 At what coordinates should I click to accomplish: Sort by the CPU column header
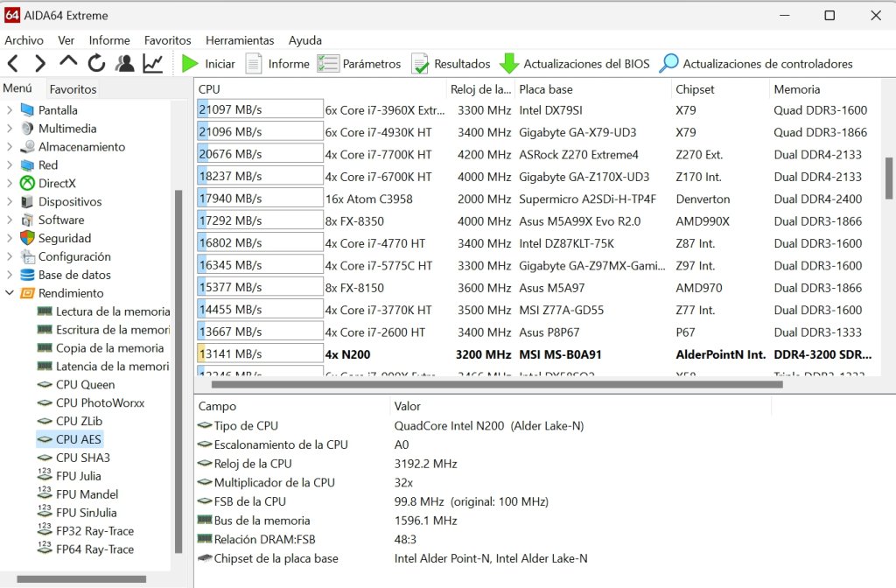[320, 89]
